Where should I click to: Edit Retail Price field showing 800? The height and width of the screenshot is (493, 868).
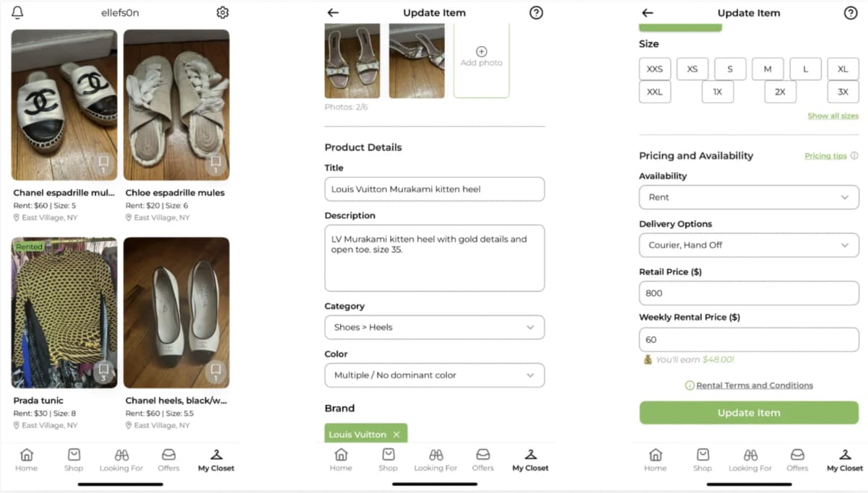(749, 293)
